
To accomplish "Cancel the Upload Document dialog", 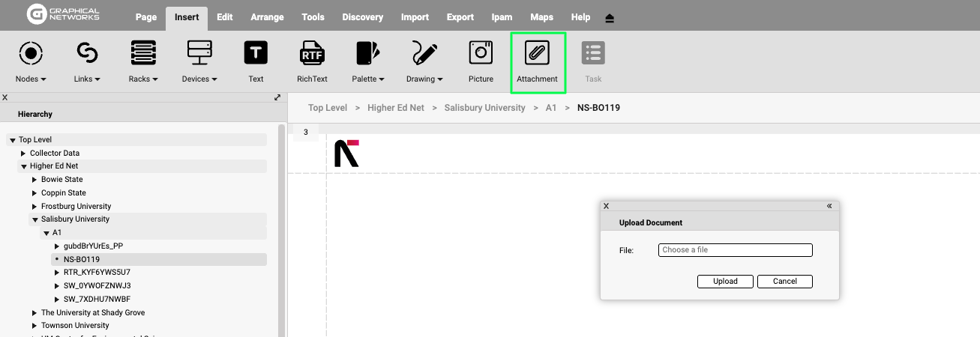I will [x=784, y=282].
